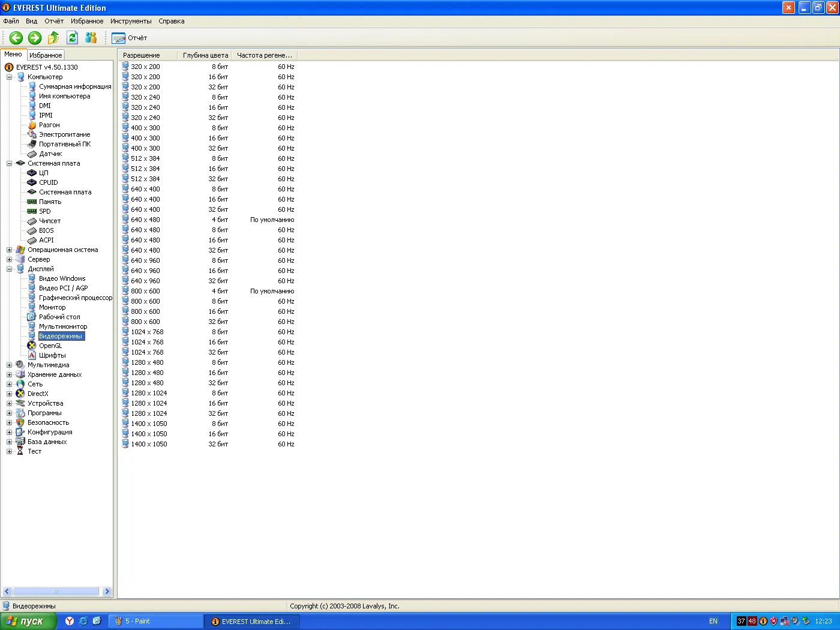Open the Отчёт report toolbar button

coord(130,38)
